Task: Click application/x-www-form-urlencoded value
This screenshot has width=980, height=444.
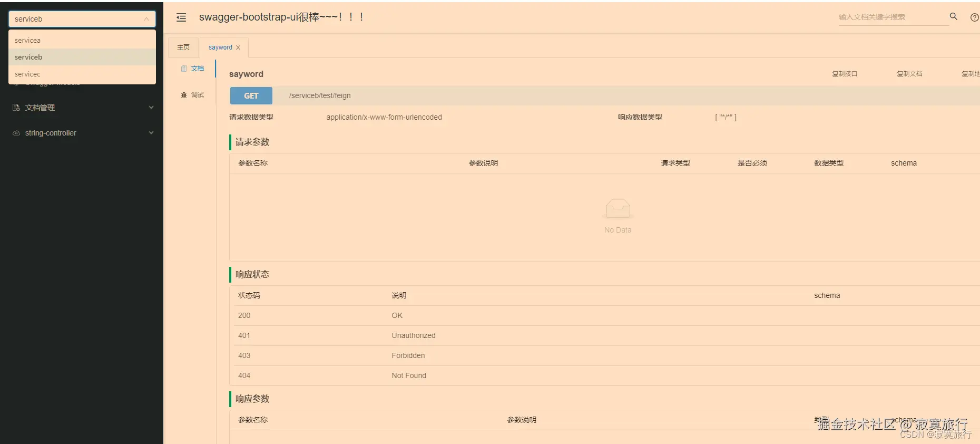Action: coord(384,117)
